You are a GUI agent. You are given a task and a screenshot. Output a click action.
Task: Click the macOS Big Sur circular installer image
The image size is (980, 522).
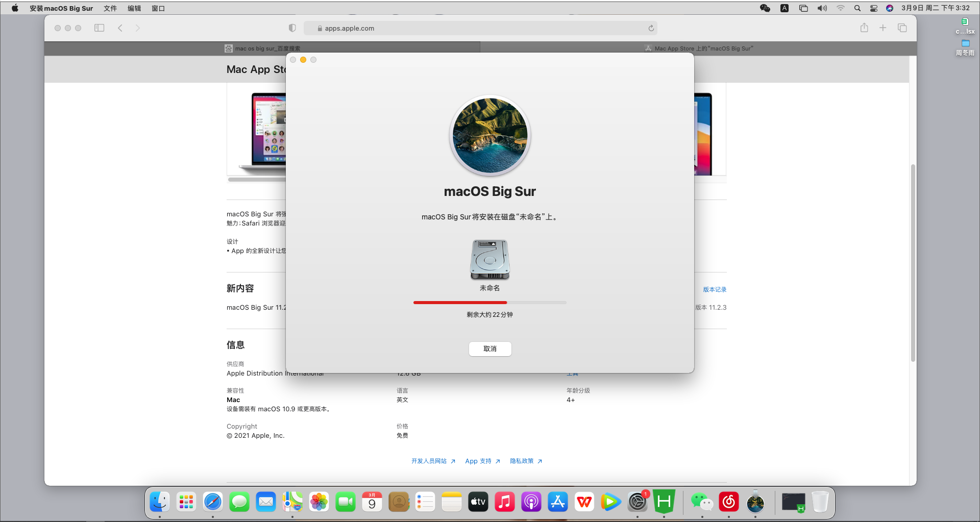pyautogui.click(x=490, y=136)
